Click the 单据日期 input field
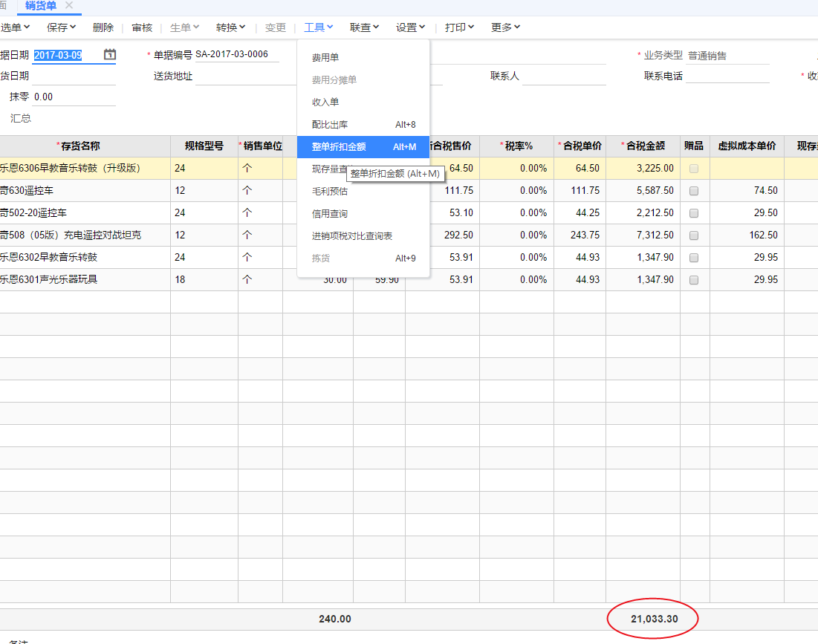Image resolution: width=818 pixels, height=644 pixels. pyautogui.click(x=65, y=55)
